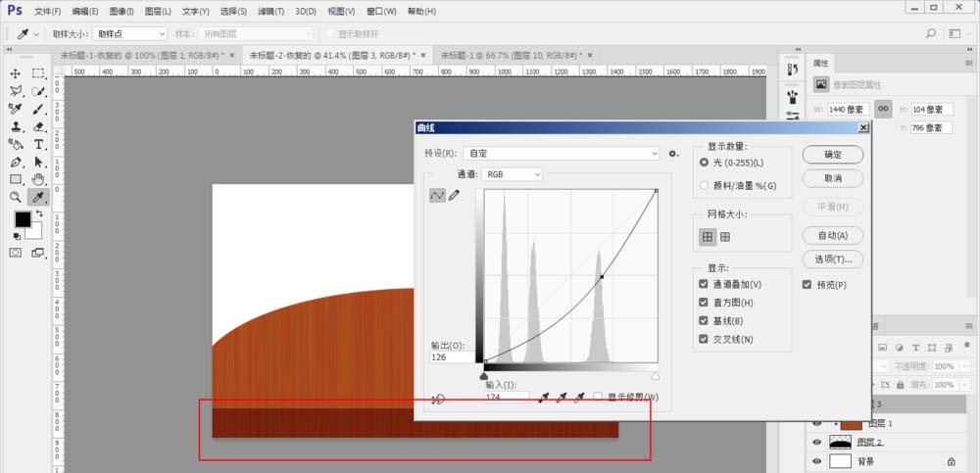Activate the Hand tool

(39, 179)
